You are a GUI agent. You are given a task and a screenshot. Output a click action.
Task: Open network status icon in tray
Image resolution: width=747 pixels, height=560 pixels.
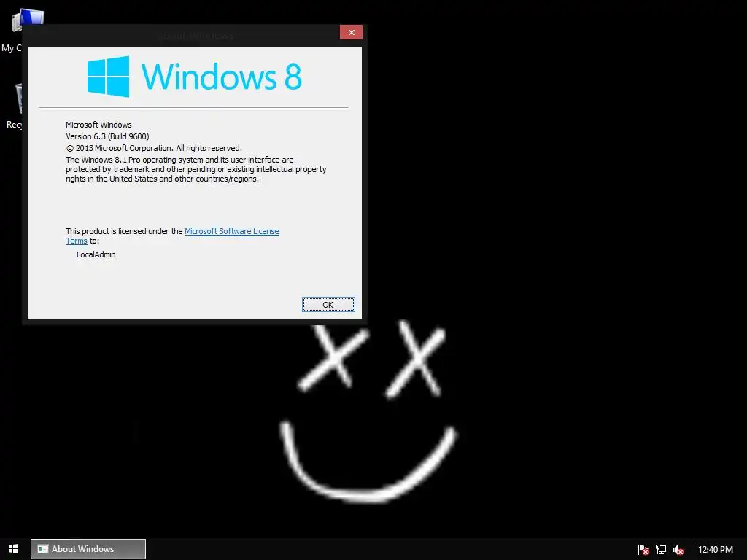(661, 550)
